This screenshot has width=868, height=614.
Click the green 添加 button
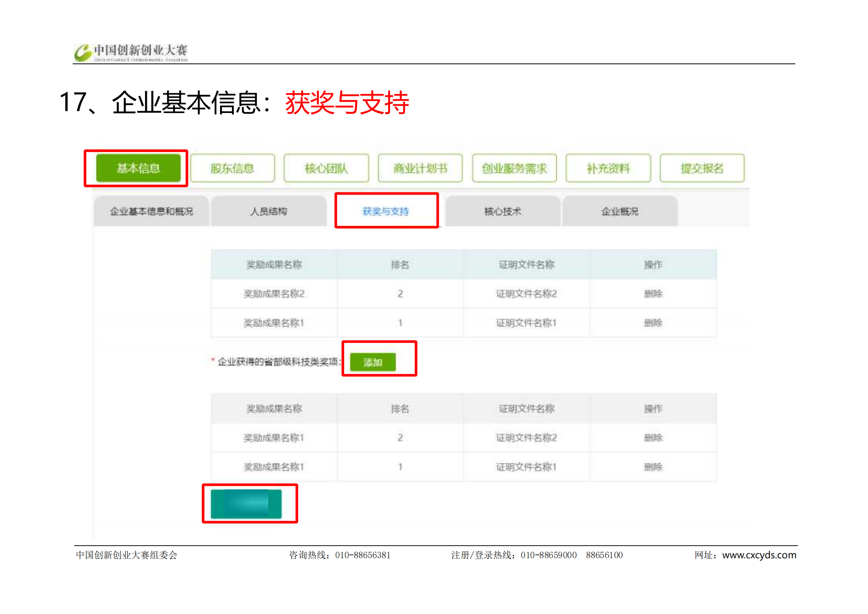click(x=373, y=362)
